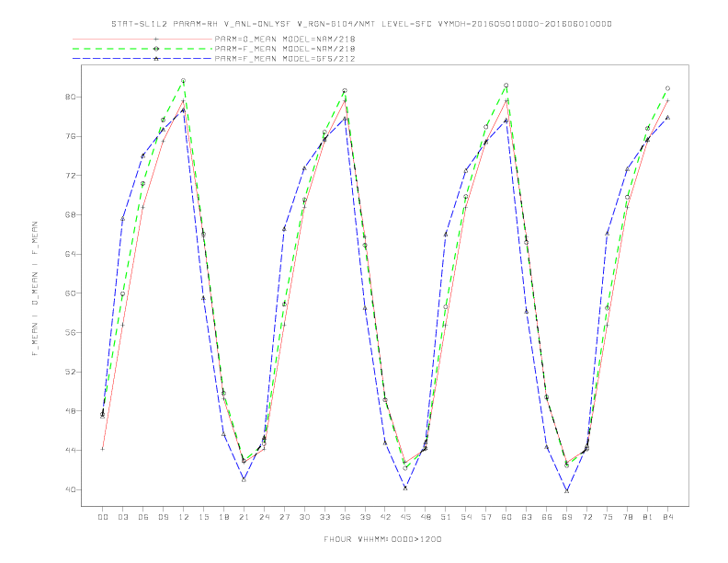The width and height of the screenshot is (728, 563).
Task: Click x-axis tick label 72
Action: (x=586, y=517)
